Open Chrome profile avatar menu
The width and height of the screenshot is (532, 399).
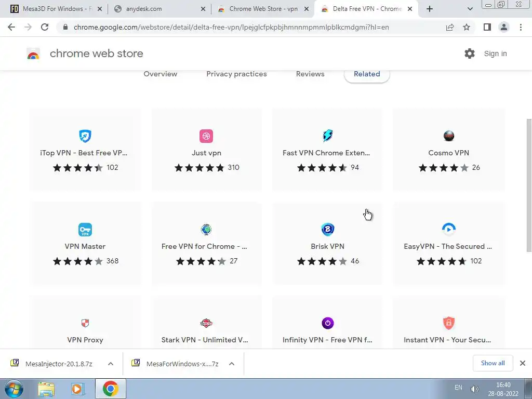(504, 27)
